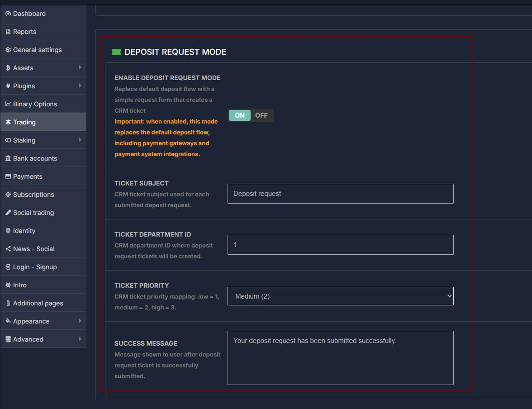Screen dimensions: 532x409
Task: Switch deposit request mode to OFF
Action: 261,115
